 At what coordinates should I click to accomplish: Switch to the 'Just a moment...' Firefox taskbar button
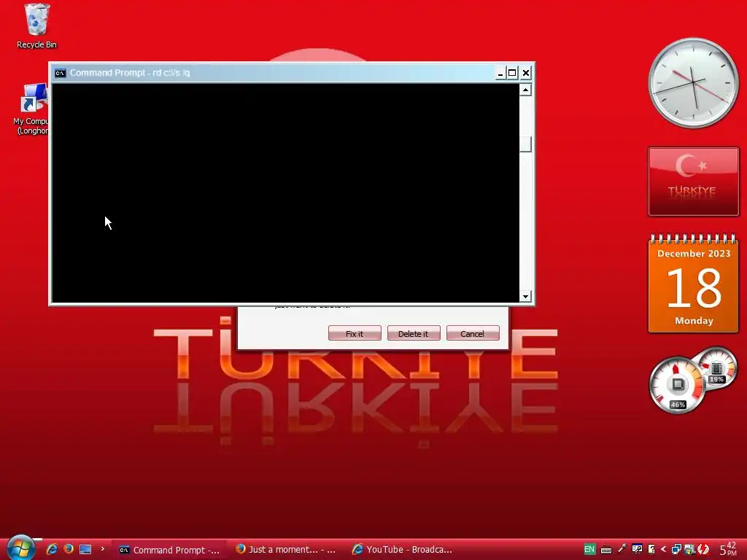point(287,550)
